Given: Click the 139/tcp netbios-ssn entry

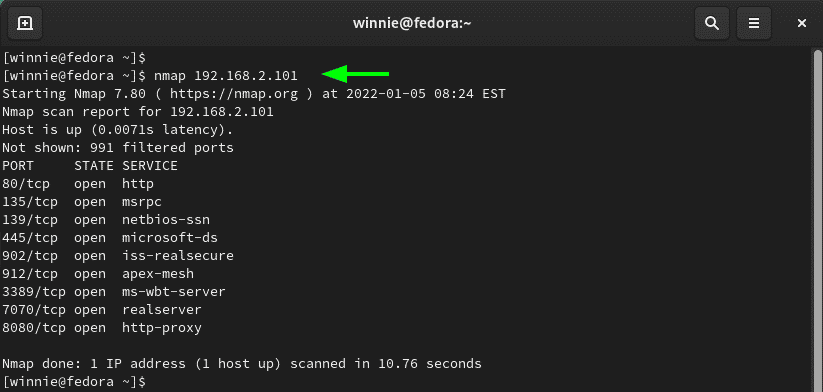Looking at the screenshot, I should point(105,219).
